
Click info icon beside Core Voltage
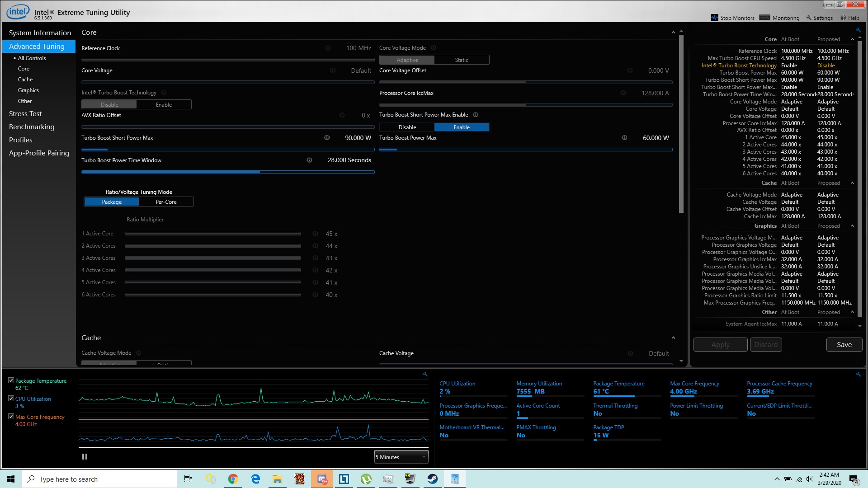pos(333,70)
